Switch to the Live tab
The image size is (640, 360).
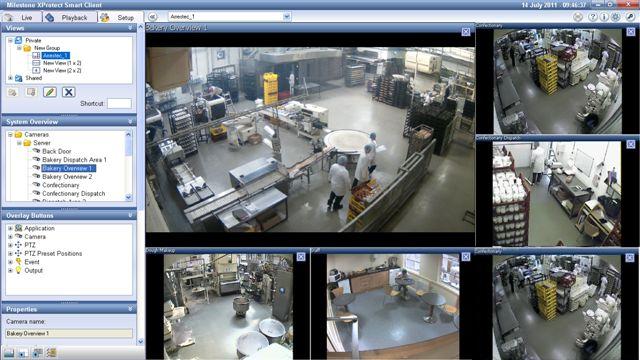coord(22,17)
